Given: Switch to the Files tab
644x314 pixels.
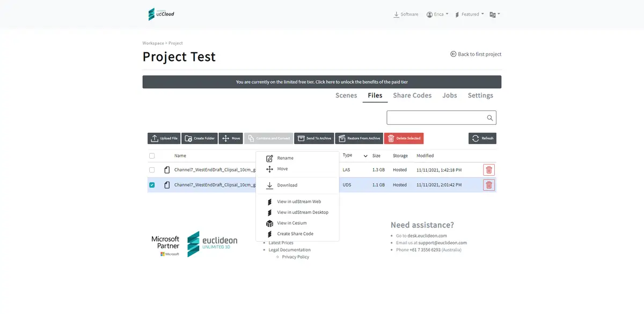Looking at the screenshot, I should (375, 95).
